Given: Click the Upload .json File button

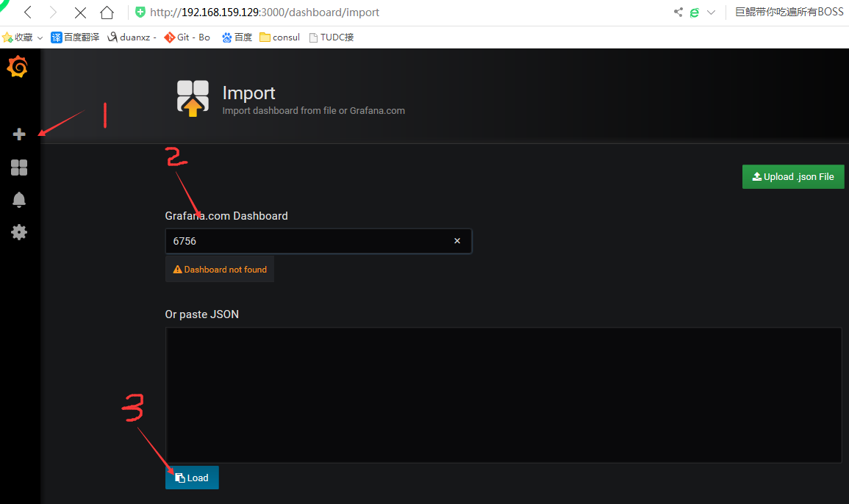Looking at the screenshot, I should pyautogui.click(x=792, y=177).
